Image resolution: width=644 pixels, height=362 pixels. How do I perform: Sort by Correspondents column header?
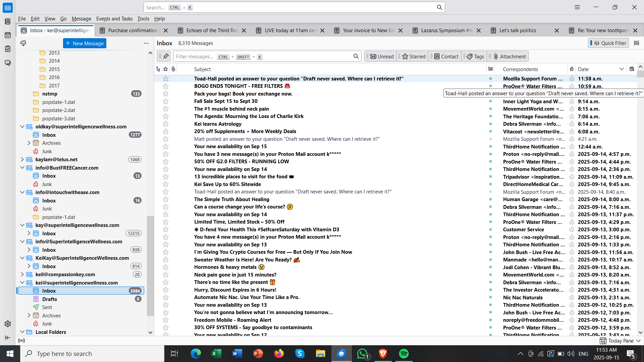[533, 69]
